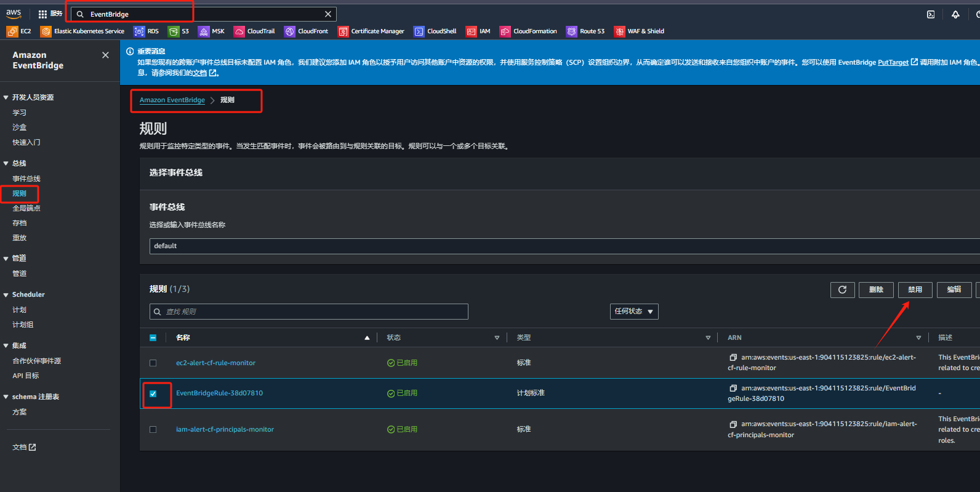980x492 pixels.
Task: Go to 事件总线 in sidebar
Action: 26,179
